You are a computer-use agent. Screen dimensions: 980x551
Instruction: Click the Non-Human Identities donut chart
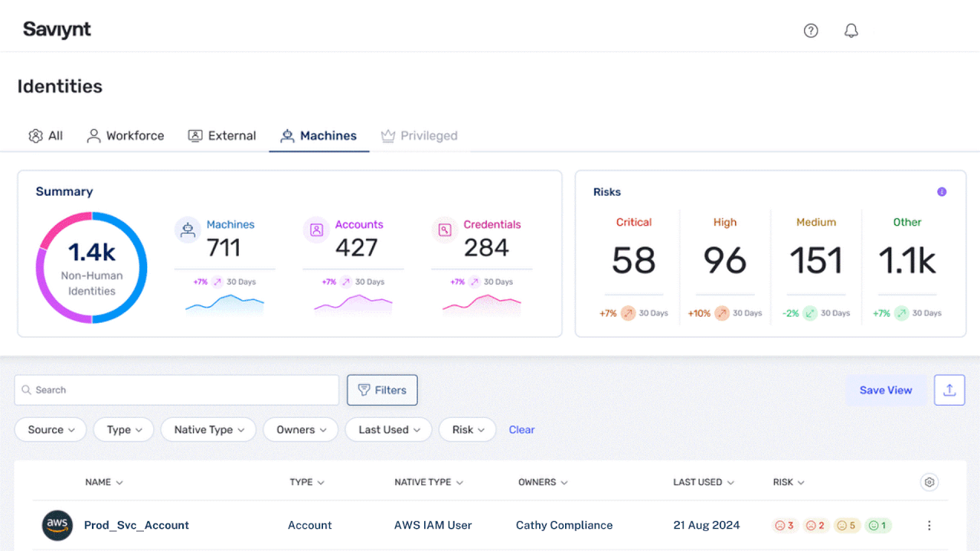[91, 268]
